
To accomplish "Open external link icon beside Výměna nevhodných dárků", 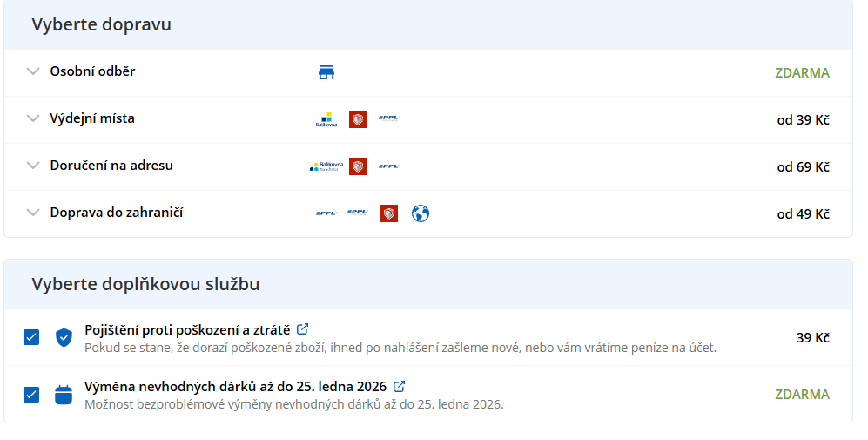I will coord(400,386).
